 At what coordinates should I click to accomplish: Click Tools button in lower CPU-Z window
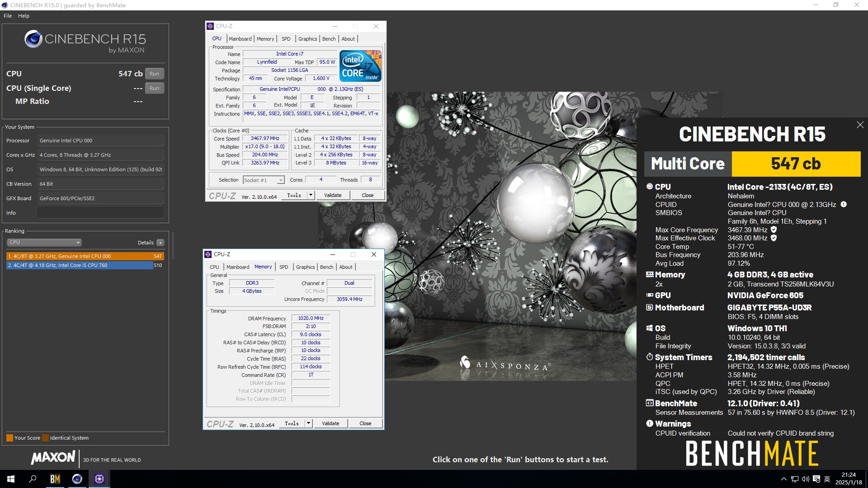pyautogui.click(x=292, y=423)
